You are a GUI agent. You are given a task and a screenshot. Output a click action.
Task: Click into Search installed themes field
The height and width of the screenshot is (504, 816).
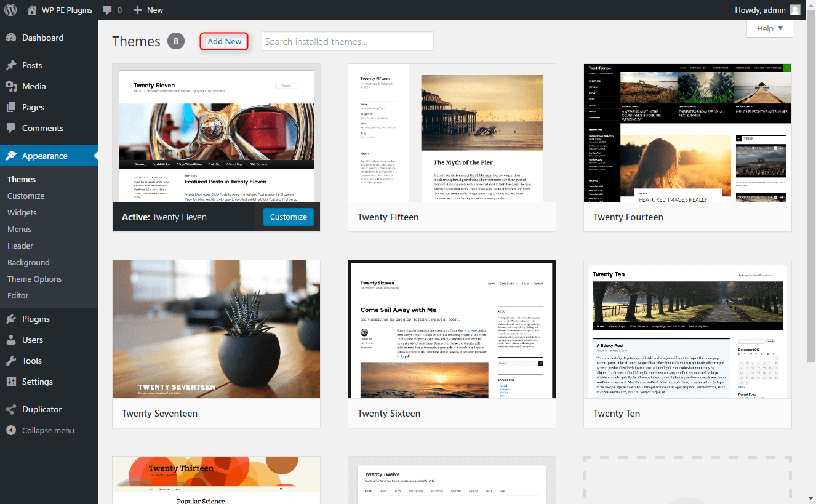(x=348, y=41)
